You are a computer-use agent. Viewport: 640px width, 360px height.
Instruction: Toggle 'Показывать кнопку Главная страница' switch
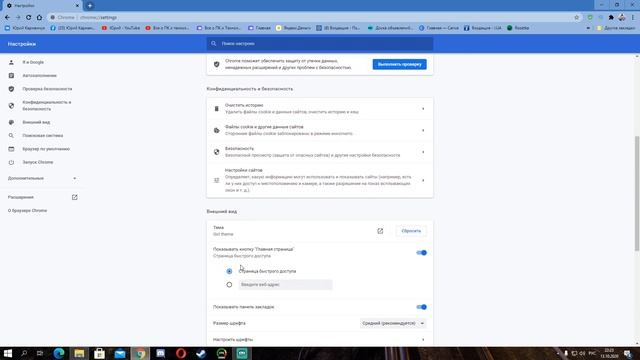pos(421,253)
